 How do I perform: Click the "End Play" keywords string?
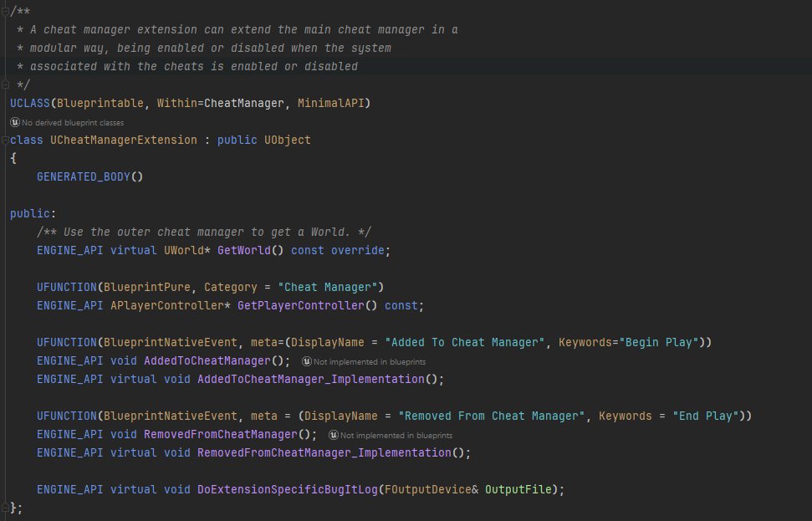pyautogui.click(x=705, y=416)
